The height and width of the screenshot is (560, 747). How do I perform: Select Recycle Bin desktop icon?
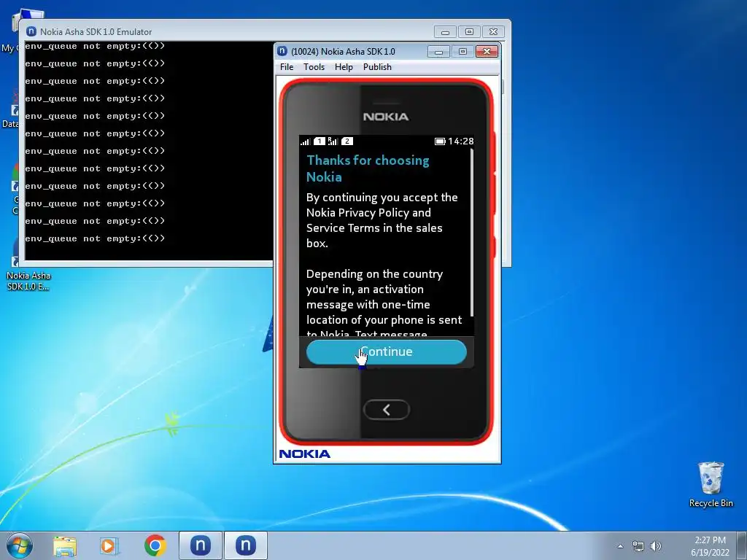(x=711, y=485)
